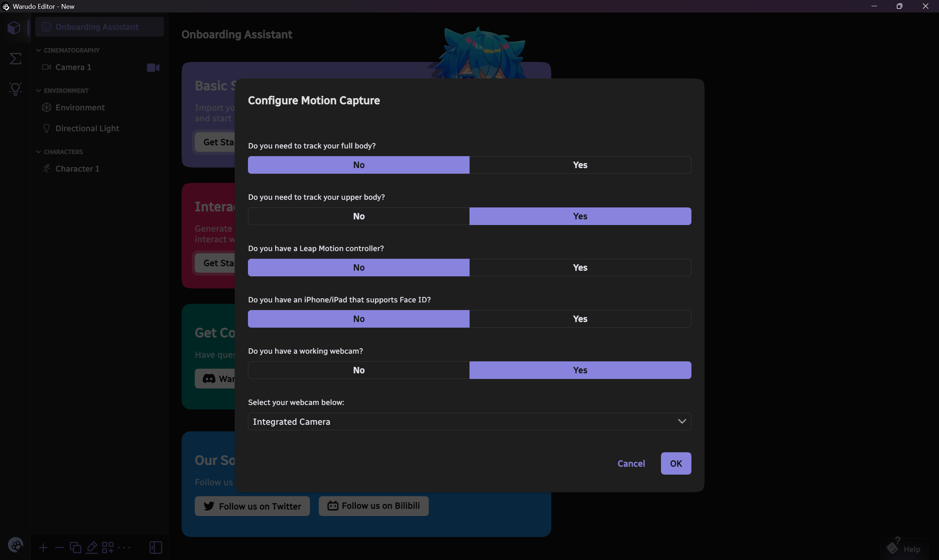Open the bottom-left settings wheel icon
Screen dimensions: 939x560
(15, 545)
